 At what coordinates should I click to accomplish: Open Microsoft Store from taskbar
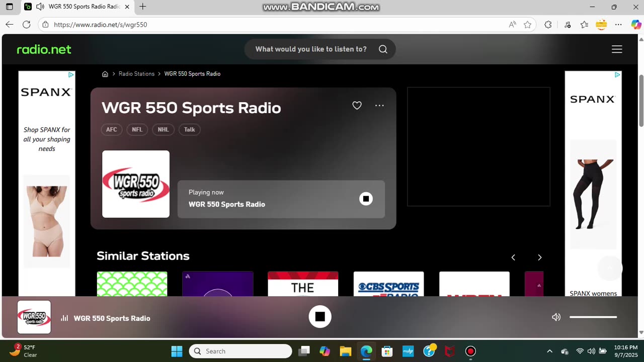(x=387, y=351)
